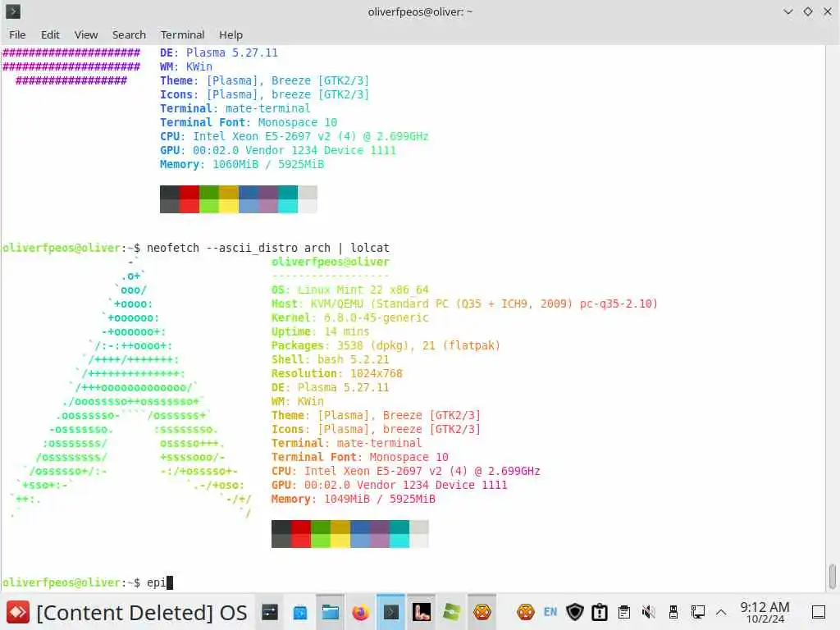This screenshot has width=840, height=630.
Task: Open the updates notification tray icon
Action: tap(600, 612)
